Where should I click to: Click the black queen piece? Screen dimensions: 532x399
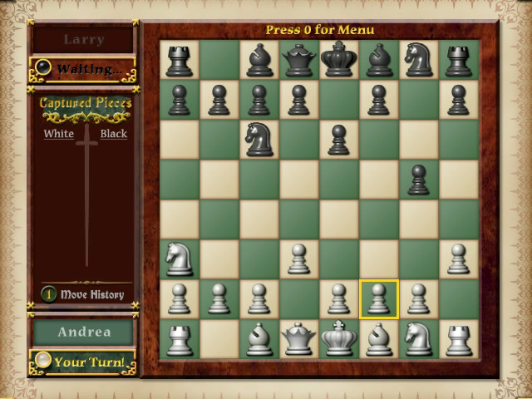pyautogui.click(x=298, y=60)
